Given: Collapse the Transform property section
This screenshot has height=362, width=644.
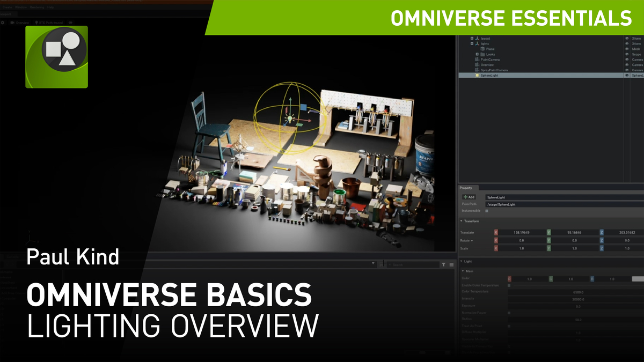Looking at the screenshot, I should pos(462,221).
